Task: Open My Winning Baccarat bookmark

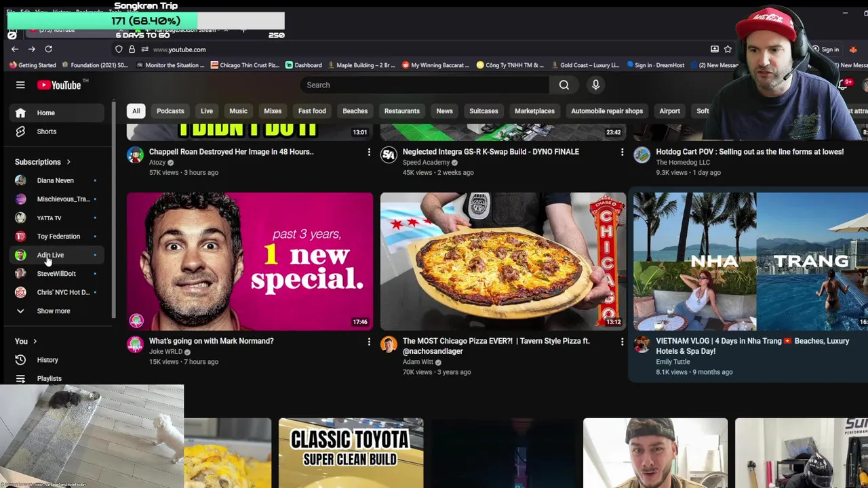Action: point(435,65)
